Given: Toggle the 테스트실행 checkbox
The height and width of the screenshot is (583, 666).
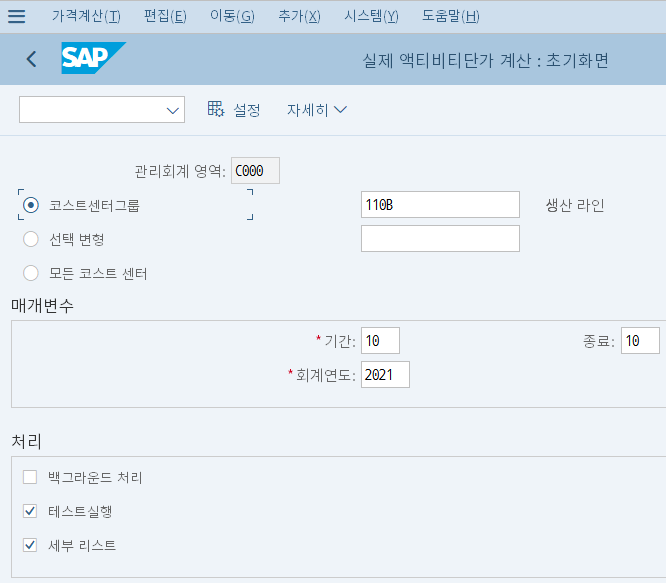Looking at the screenshot, I should pos(30,511).
